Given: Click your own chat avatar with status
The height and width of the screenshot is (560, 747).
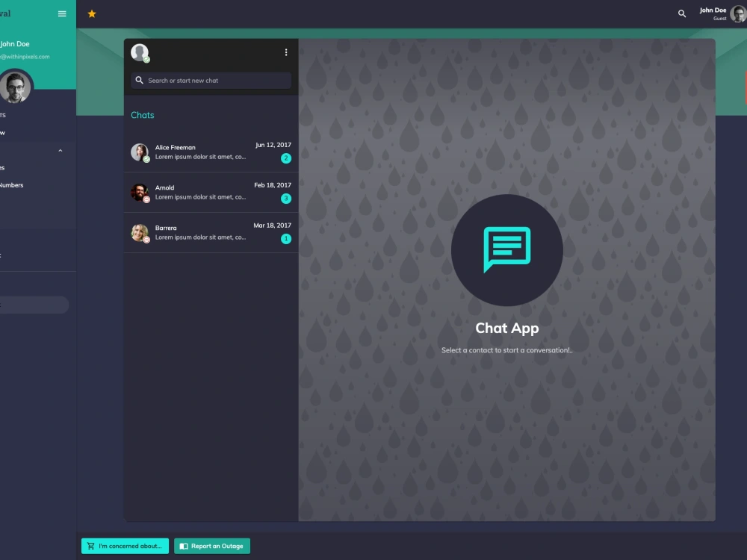Looking at the screenshot, I should (140, 52).
